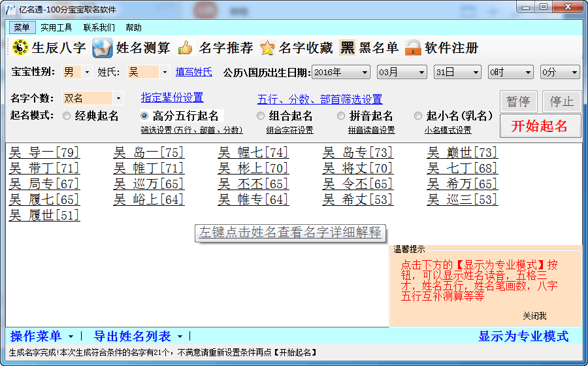Open 姓名测算 name analysis icon
The height and width of the screenshot is (366, 588).
(x=103, y=48)
